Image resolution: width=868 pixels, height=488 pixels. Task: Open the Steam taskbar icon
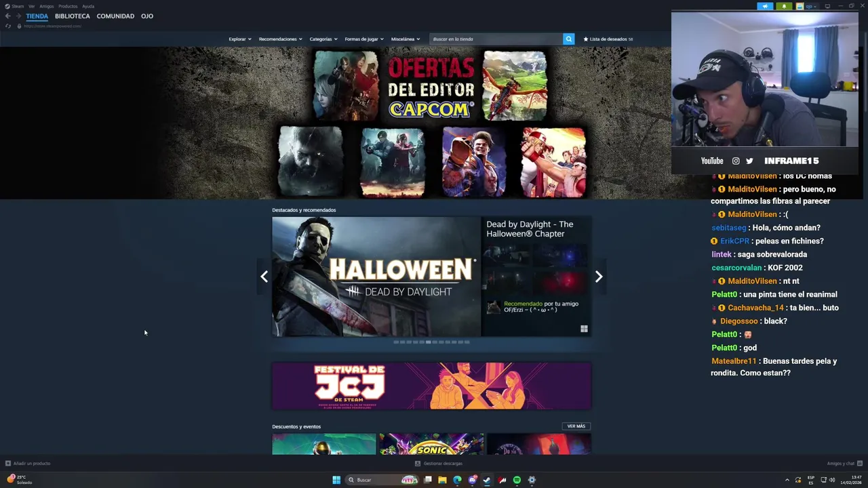[487, 480]
